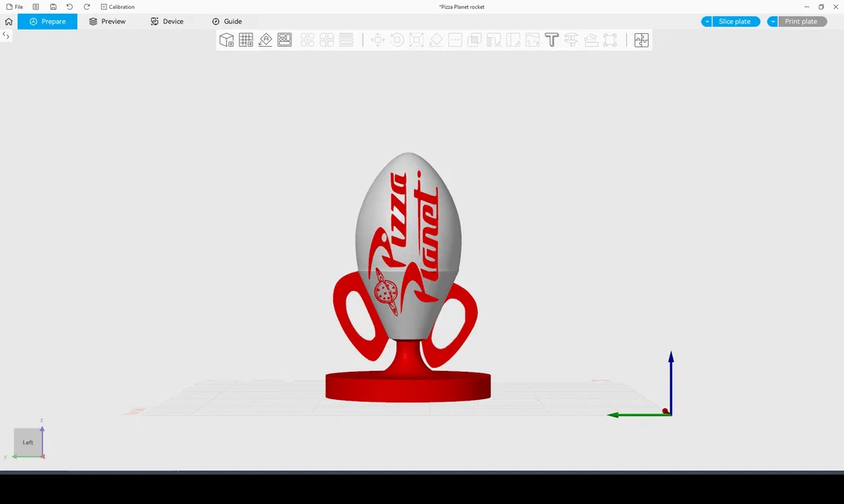
Task: Click the toolbar icon right of Text
Action: (x=571, y=40)
